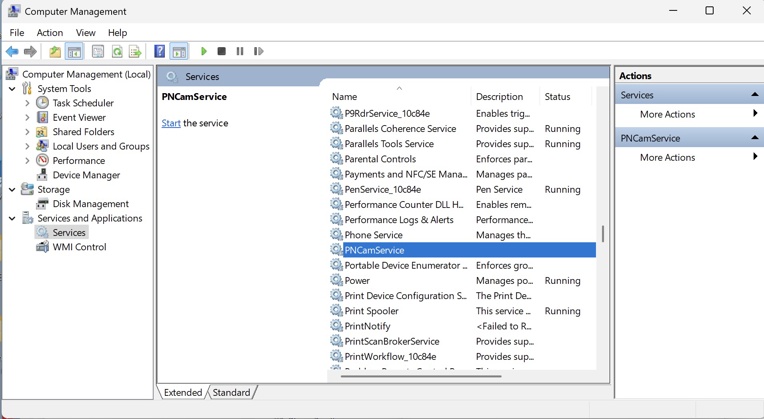Viewport: 764px width, 419px height.
Task: Open the Action menu
Action: [50, 33]
